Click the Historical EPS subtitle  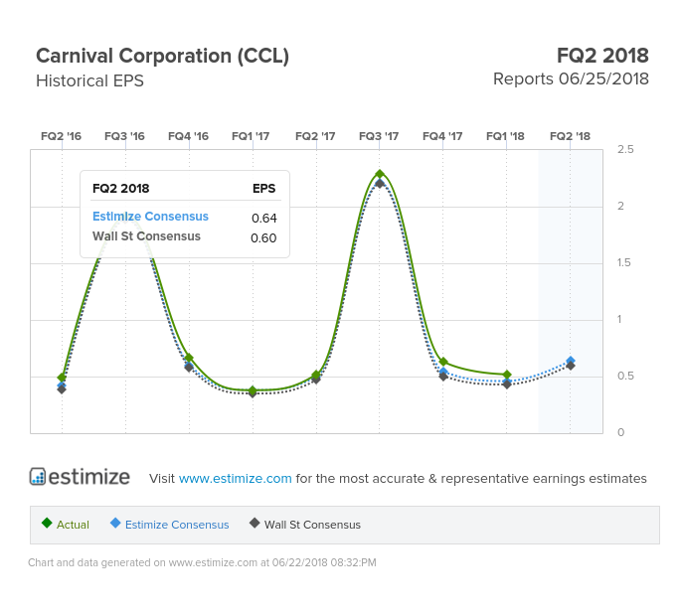click(89, 80)
